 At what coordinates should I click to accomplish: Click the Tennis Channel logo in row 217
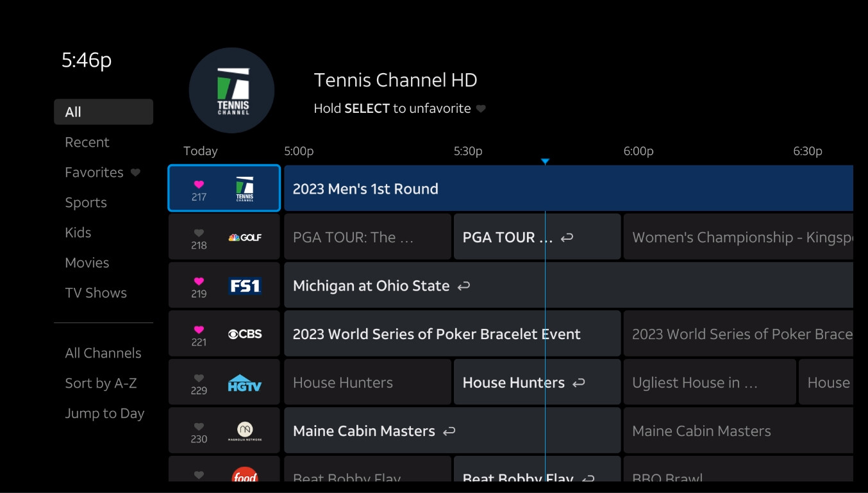click(x=244, y=188)
